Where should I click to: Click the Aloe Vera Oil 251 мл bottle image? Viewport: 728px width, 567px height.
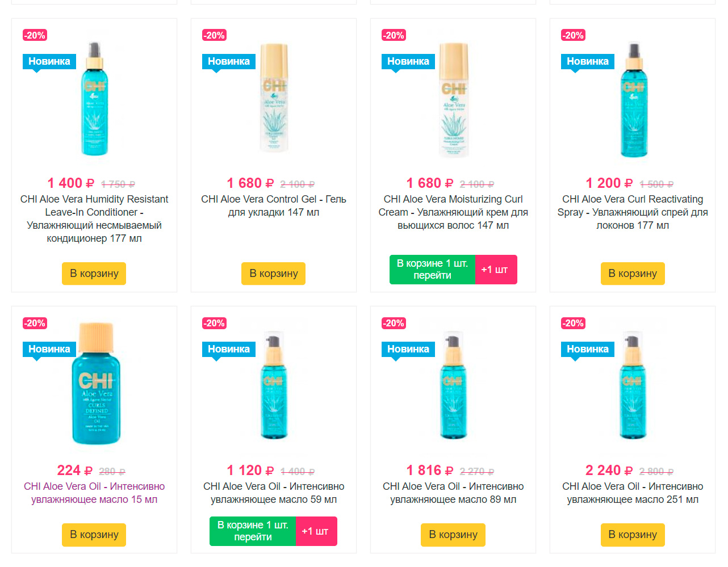tap(633, 387)
